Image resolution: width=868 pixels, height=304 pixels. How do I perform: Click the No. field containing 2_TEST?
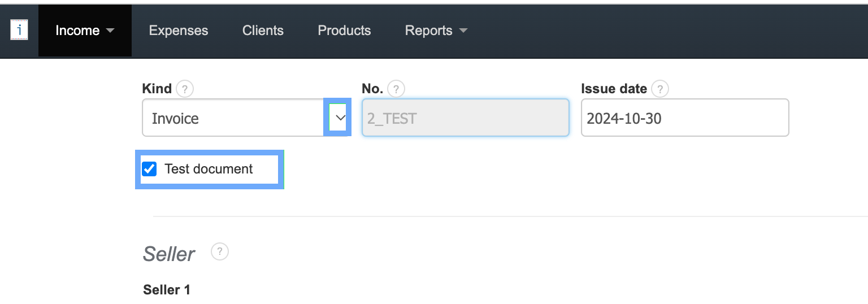[465, 118]
